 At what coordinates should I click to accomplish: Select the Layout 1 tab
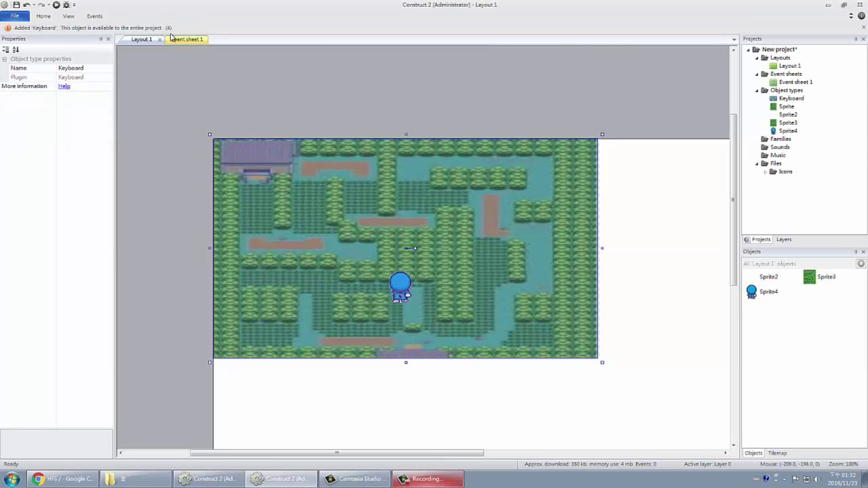[x=141, y=39]
